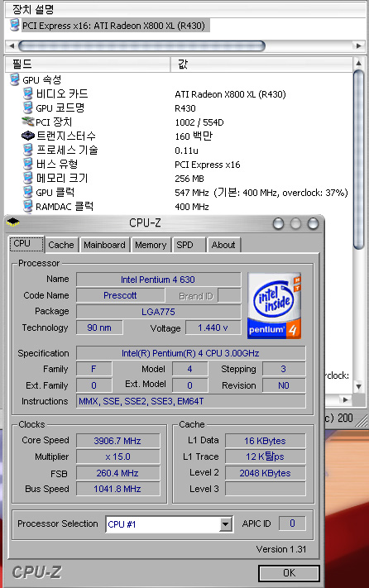Click the Code Name field 'Prescott'
Screen dimensions: 369x588
(x=120, y=295)
